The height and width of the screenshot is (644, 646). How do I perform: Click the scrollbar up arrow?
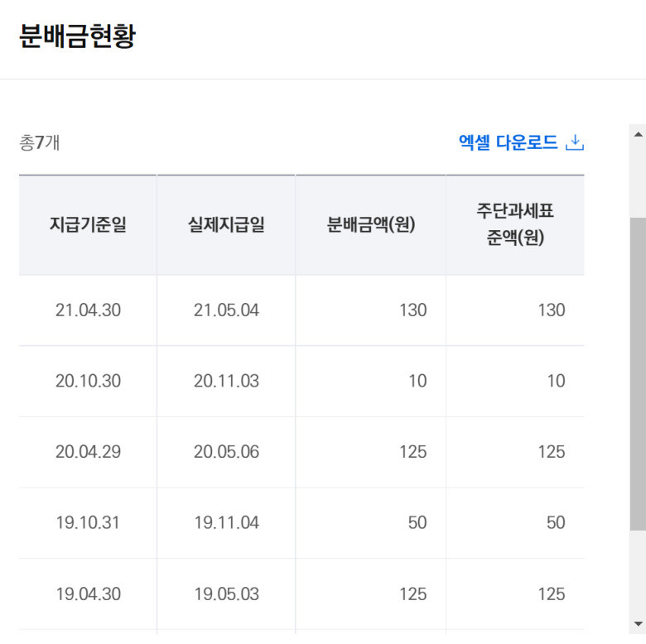point(639,134)
